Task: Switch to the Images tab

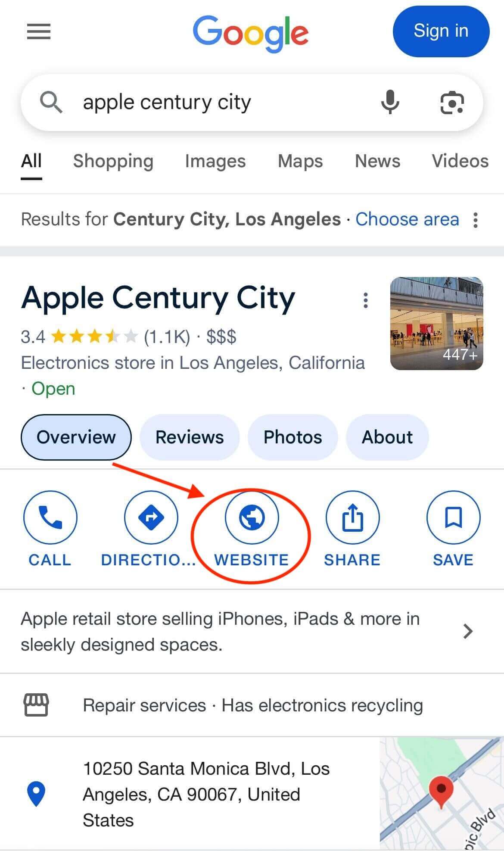Action: (x=215, y=161)
